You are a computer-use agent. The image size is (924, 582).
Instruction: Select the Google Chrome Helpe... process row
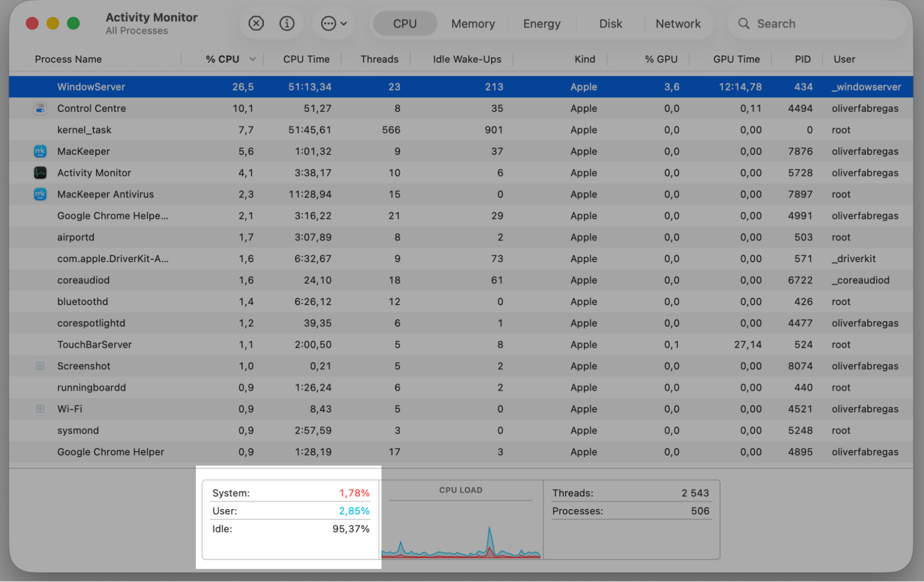(461, 216)
